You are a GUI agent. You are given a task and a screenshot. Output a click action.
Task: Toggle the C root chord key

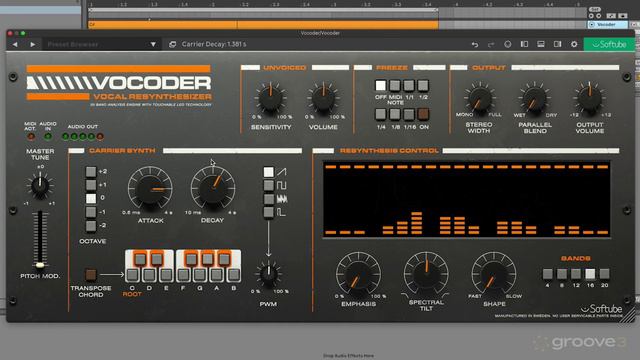click(x=132, y=275)
